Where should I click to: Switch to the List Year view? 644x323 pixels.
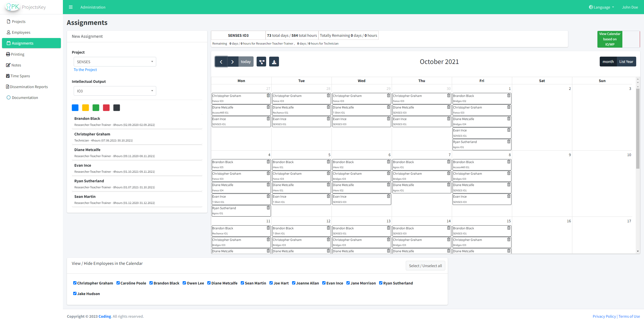(626, 62)
